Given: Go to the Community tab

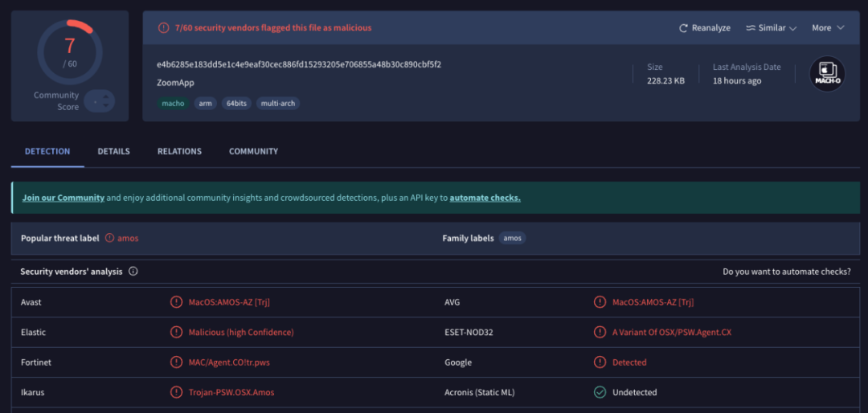Looking at the screenshot, I should (x=253, y=151).
